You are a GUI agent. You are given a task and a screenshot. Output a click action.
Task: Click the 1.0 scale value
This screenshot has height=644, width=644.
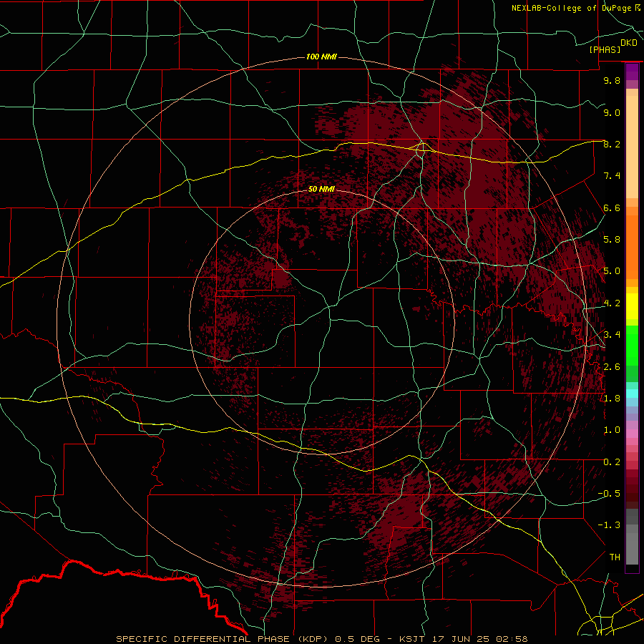(x=612, y=430)
